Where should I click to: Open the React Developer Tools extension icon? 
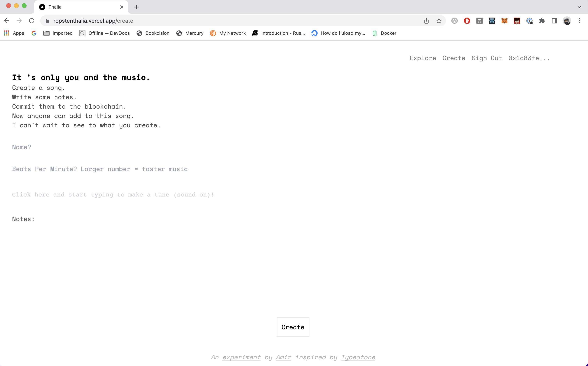pyautogui.click(x=492, y=21)
